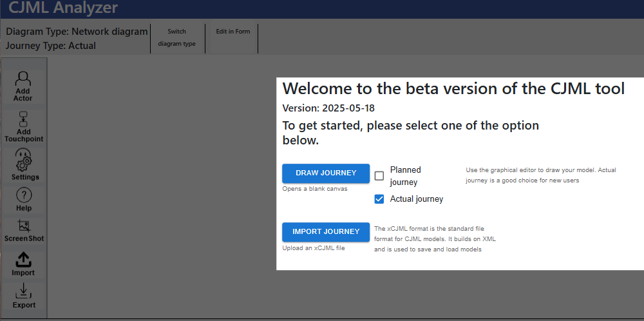Screen dimensions: 644x321
Task: Click the 'Upload an xCJML file' caption
Action: coord(314,248)
